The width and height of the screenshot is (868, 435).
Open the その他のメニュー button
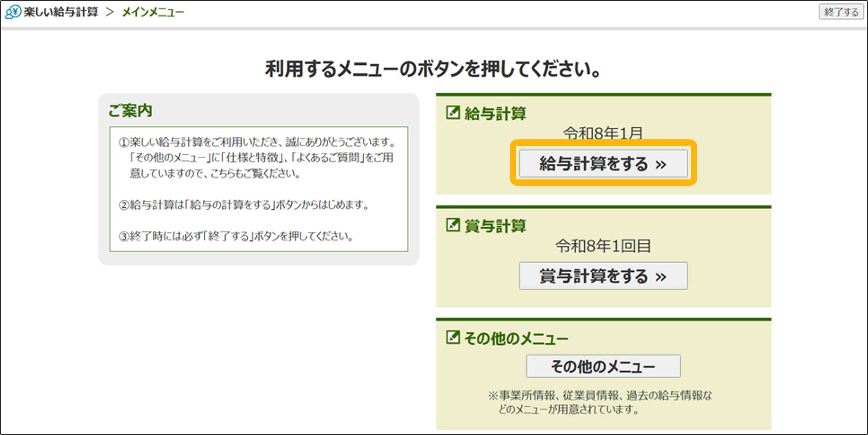603,366
